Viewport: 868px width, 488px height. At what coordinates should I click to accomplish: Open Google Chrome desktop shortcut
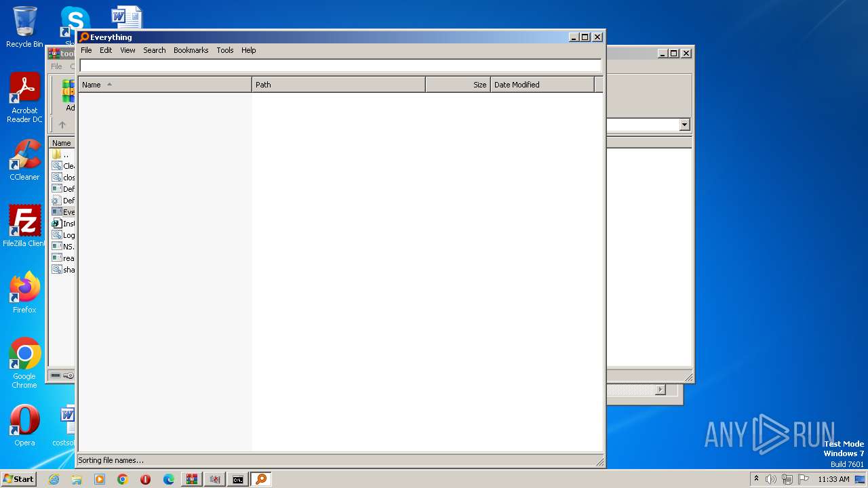(x=24, y=363)
